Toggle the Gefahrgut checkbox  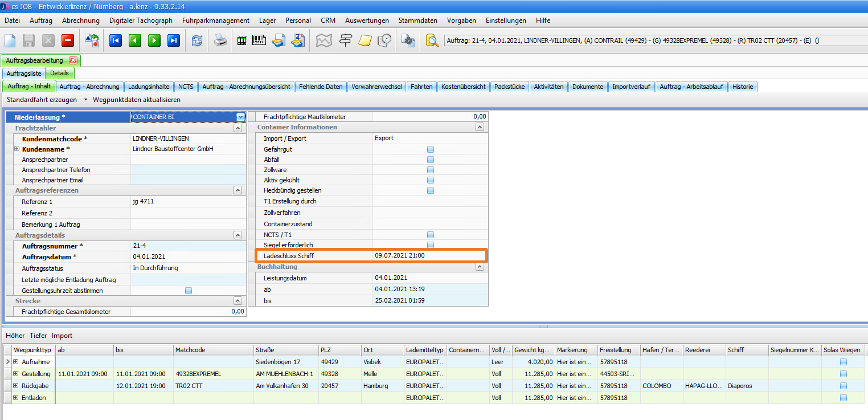click(431, 149)
